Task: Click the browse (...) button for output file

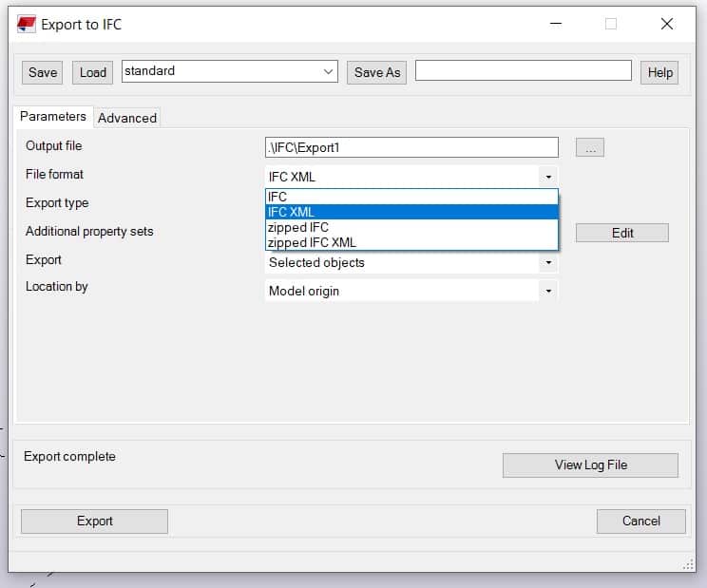Action: pyautogui.click(x=589, y=147)
